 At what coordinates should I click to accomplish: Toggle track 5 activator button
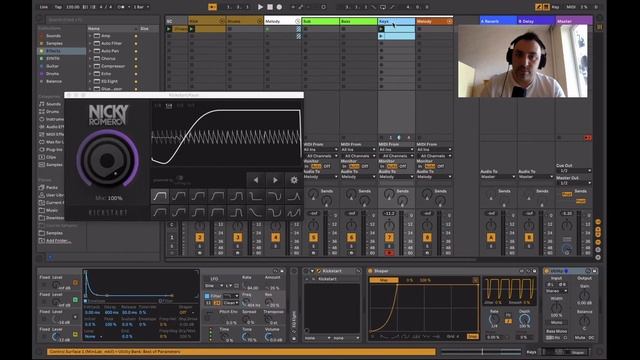[313, 238]
